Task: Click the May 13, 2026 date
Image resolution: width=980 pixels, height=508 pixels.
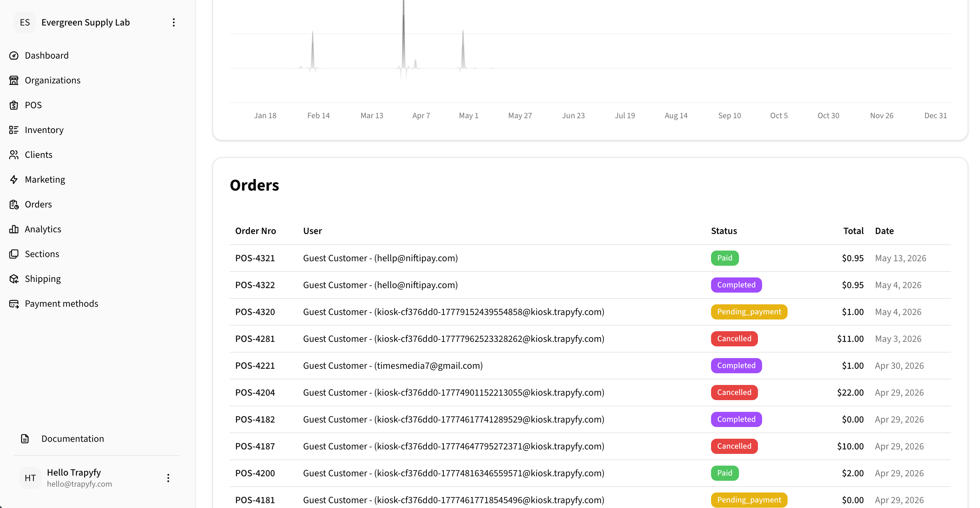Action: (900, 258)
